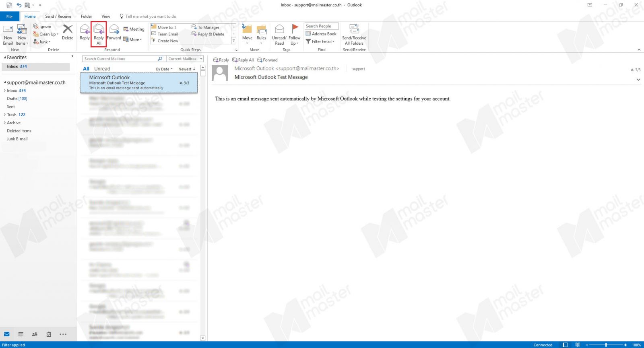The height and width of the screenshot is (348, 644).
Task: Click Reply in the reading pane
Action: [x=221, y=60]
